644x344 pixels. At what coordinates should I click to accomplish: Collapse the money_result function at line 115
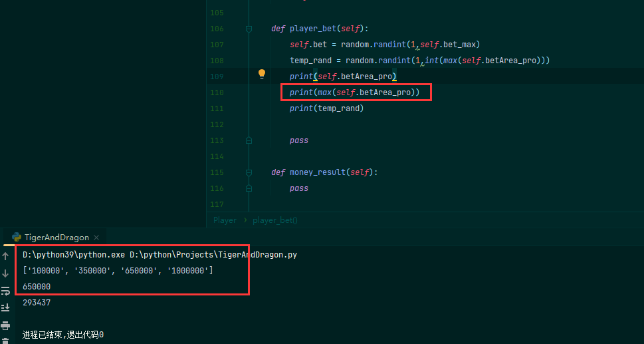[249, 172]
